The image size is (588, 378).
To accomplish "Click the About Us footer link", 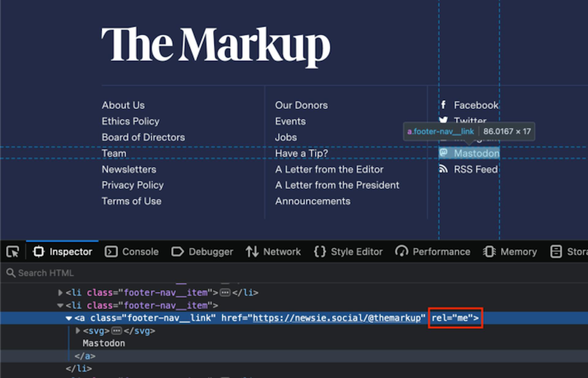I will click(x=123, y=105).
